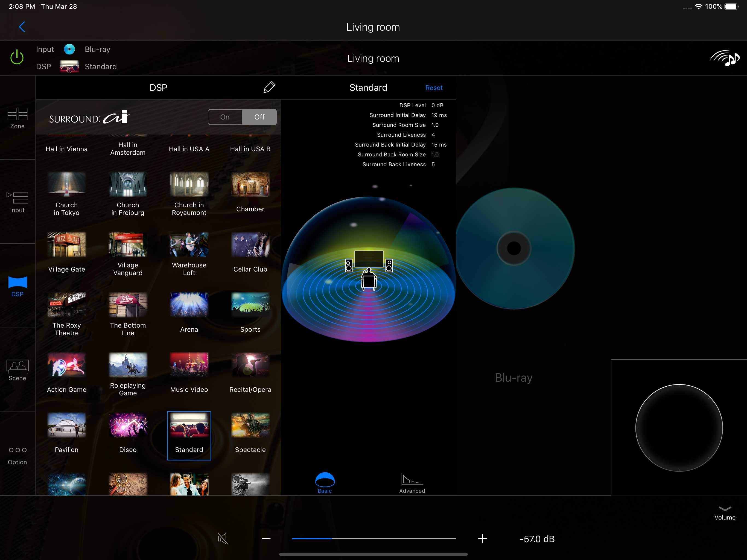Select Village Vanguard program
This screenshot has width=747, height=560.
tap(128, 254)
